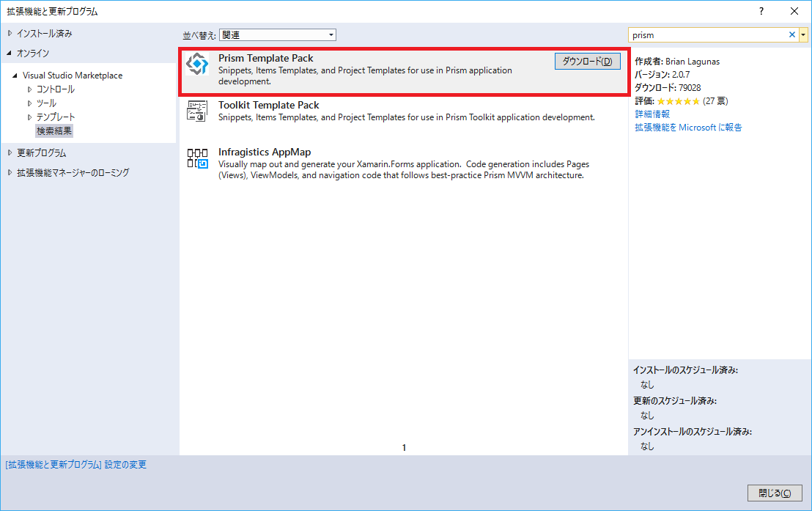Select the Prism Template Pack title

[266, 58]
